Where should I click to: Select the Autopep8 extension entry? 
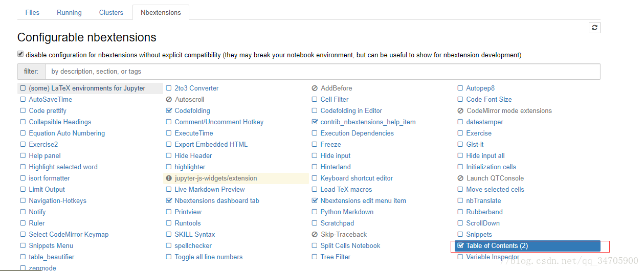(x=480, y=88)
